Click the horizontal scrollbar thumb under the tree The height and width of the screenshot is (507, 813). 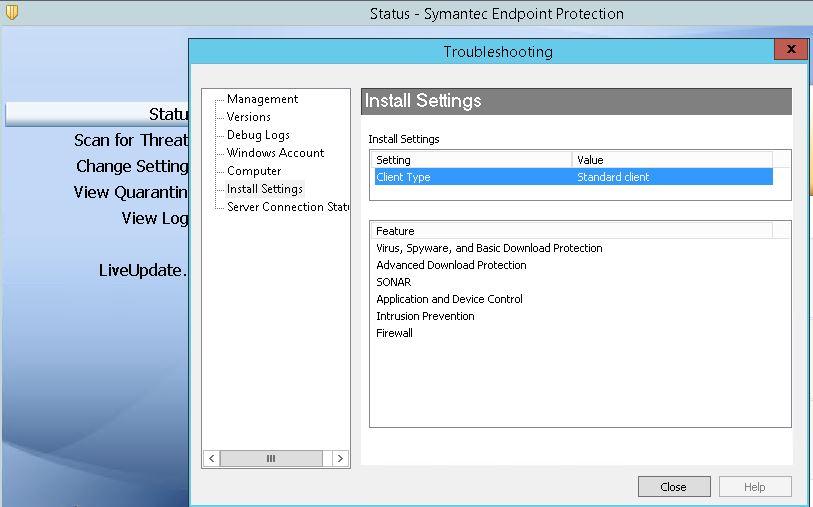(270, 458)
